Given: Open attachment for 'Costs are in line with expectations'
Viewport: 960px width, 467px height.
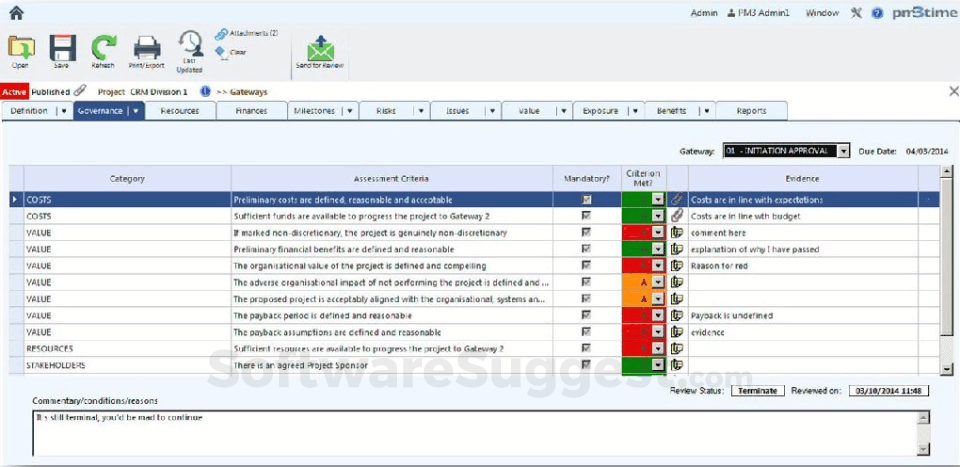Looking at the screenshot, I should tap(677, 199).
